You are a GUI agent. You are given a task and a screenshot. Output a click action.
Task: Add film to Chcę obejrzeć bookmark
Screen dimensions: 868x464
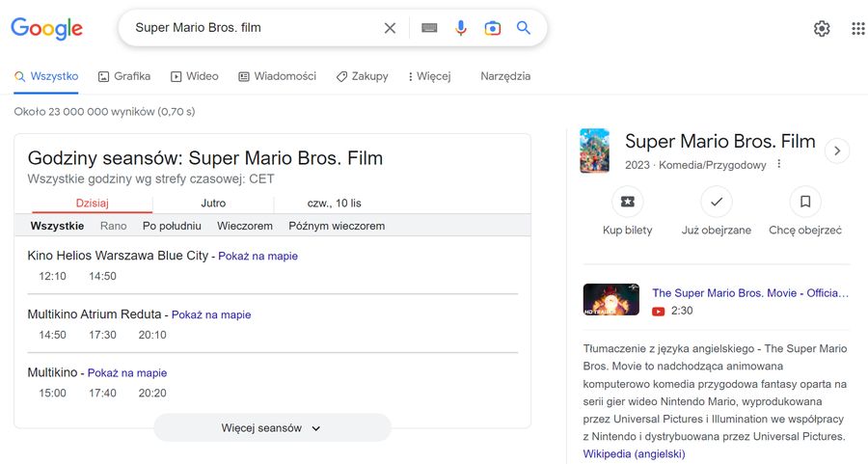pyautogui.click(x=805, y=202)
